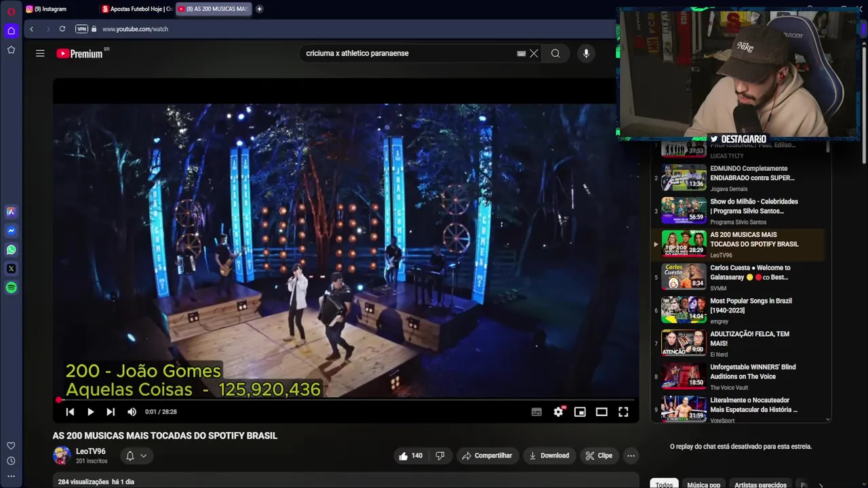Skip to previous video
This screenshot has width=868, height=488.
(70, 412)
